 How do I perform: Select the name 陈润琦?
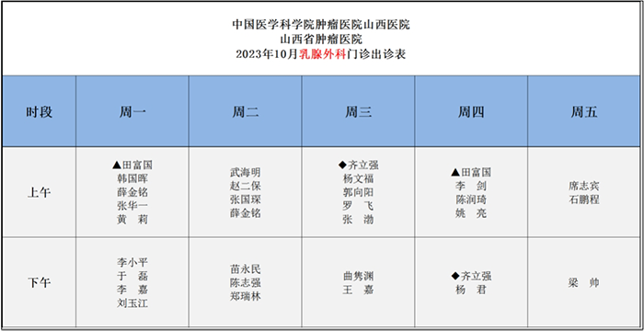[x=471, y=200]
